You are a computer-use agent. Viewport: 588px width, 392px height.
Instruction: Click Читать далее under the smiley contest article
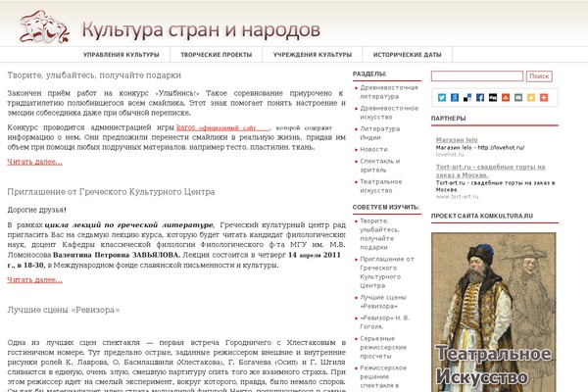tap(35, 162)
